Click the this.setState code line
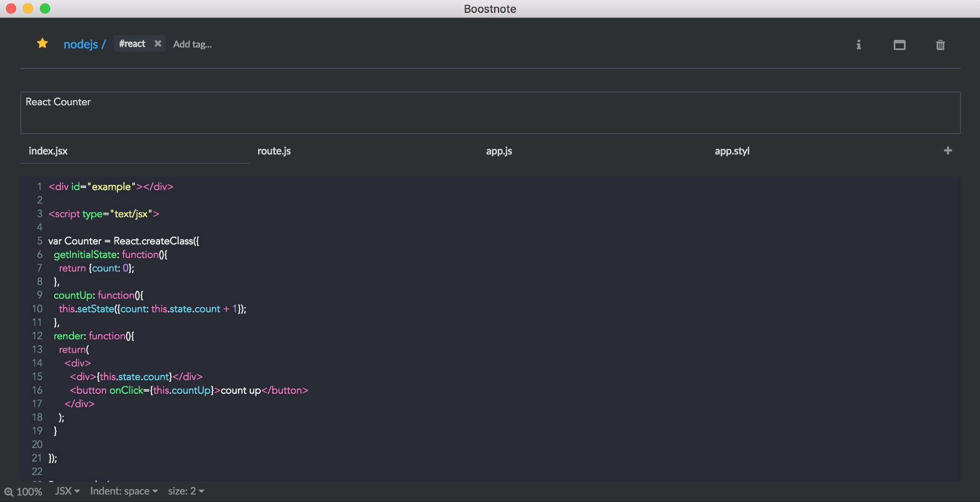The width and height of the screenshot is (980, 502). 153,309
